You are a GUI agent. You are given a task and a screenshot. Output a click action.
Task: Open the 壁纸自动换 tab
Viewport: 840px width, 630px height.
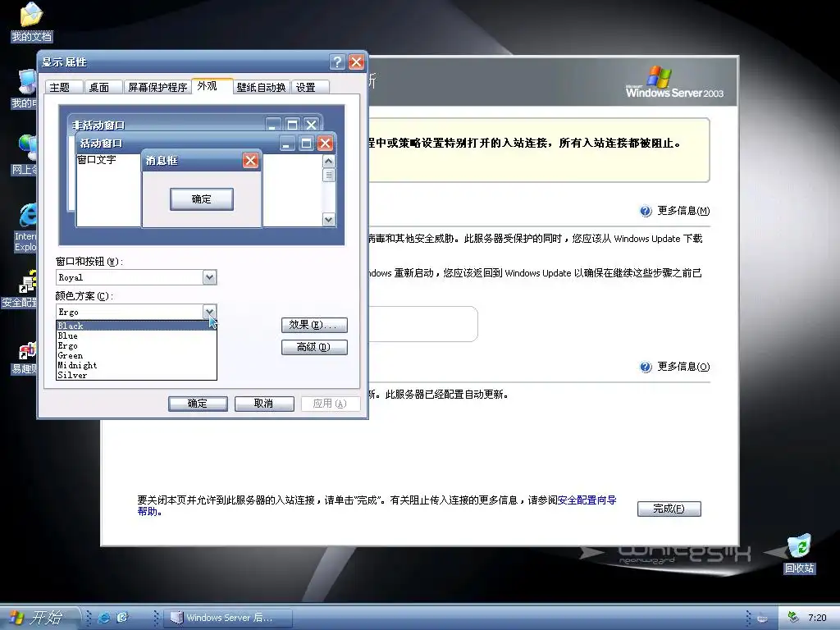(262, 87)
